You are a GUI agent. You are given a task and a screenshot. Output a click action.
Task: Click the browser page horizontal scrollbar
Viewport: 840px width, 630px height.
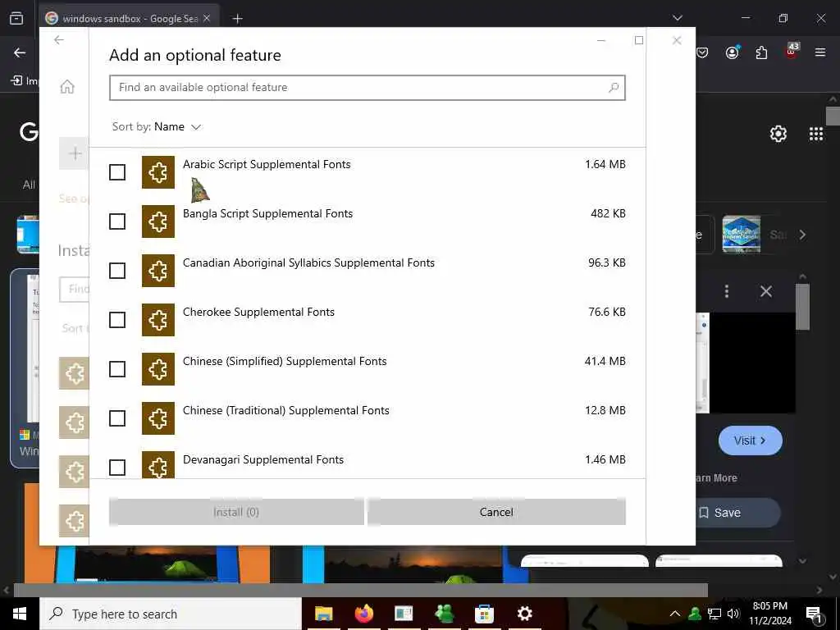(361, 590)
